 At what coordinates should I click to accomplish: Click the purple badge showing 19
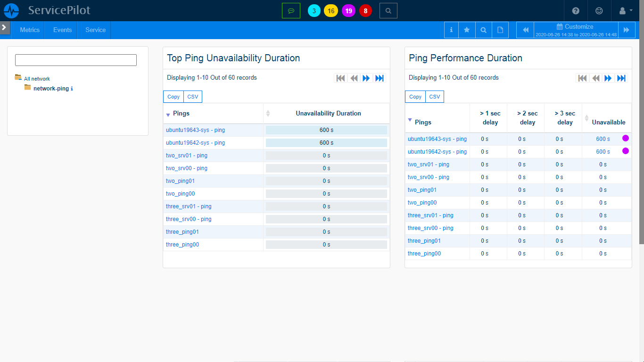click(x=348, y=11)
